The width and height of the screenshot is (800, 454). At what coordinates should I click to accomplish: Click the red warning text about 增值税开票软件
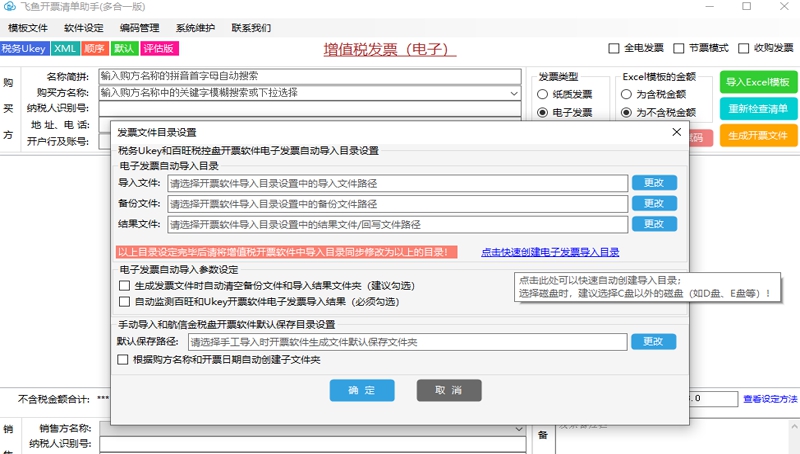pos(287,252)
